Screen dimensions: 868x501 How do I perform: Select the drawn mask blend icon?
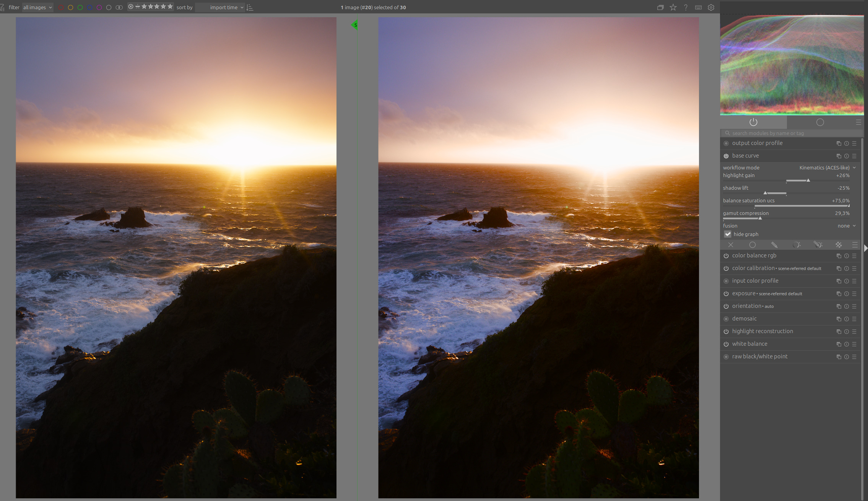[774, 245]
